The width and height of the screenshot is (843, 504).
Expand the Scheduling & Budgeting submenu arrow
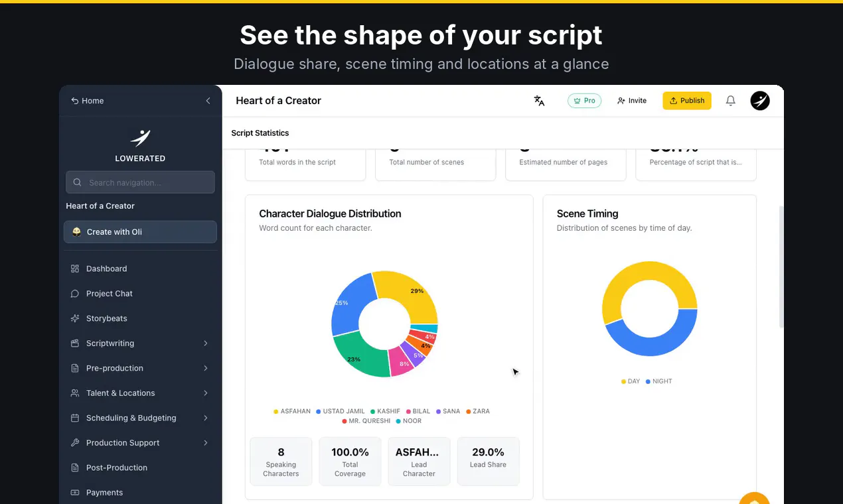pos(206,418)
